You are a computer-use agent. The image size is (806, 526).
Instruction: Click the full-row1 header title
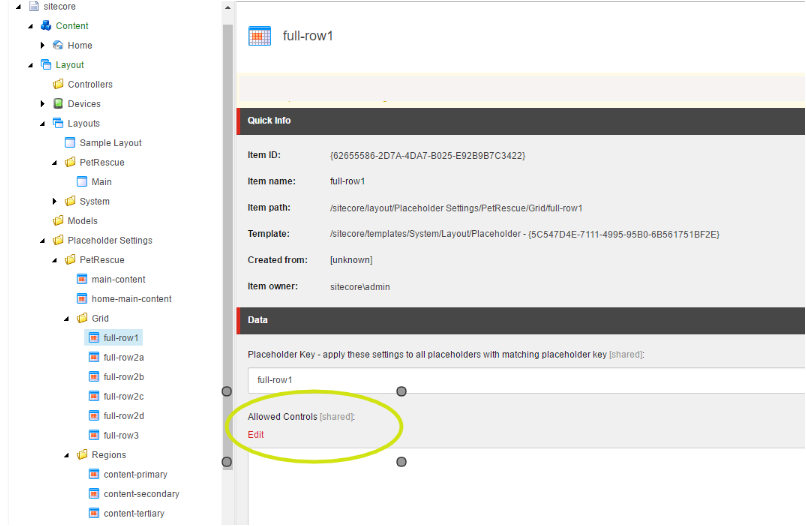click(x=308, y=36)
